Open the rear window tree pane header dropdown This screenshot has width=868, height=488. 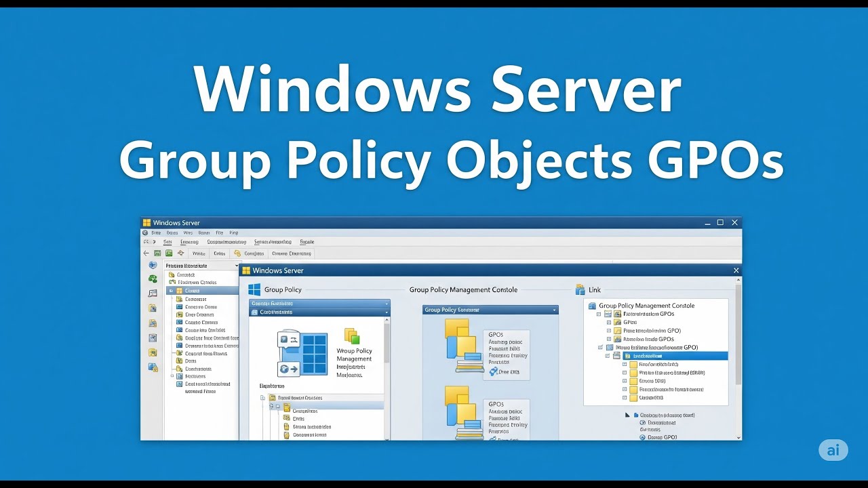coord(236,266)
